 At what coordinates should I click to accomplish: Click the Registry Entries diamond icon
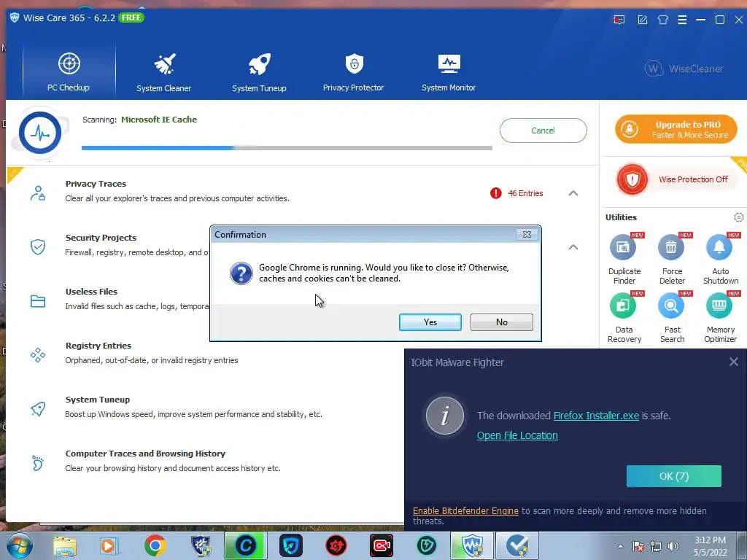(x=38, y=355)
